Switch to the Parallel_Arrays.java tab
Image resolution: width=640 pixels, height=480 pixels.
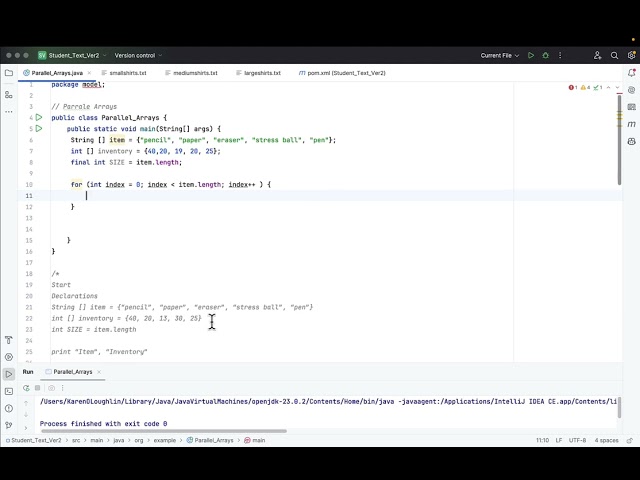57,73
